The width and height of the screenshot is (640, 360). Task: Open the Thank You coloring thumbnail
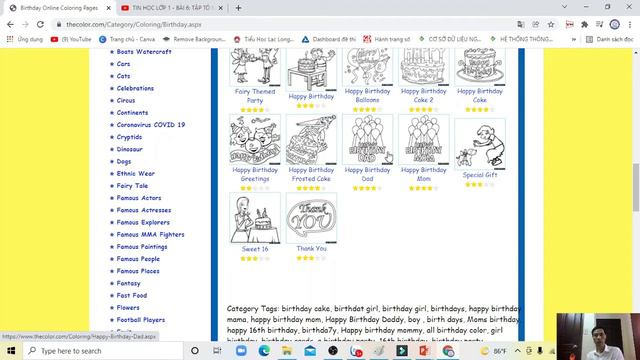311,218
